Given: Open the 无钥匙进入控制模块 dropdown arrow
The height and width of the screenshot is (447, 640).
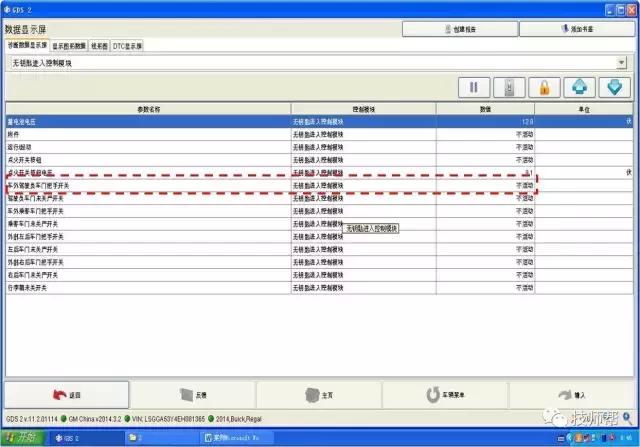Looking at the screenshot, I should (x=621, y=63).
